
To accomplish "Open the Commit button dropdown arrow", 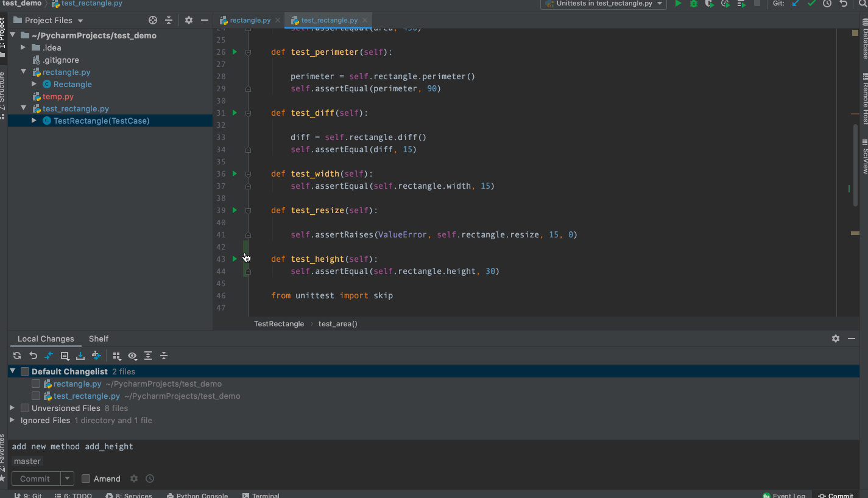I will (x=68, y=479).
